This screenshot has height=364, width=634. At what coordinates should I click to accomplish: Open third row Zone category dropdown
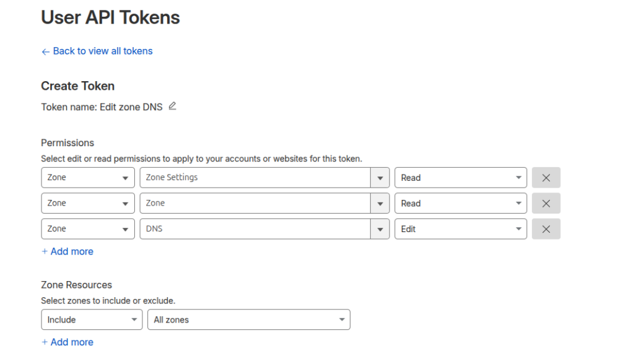pos(87,229)
